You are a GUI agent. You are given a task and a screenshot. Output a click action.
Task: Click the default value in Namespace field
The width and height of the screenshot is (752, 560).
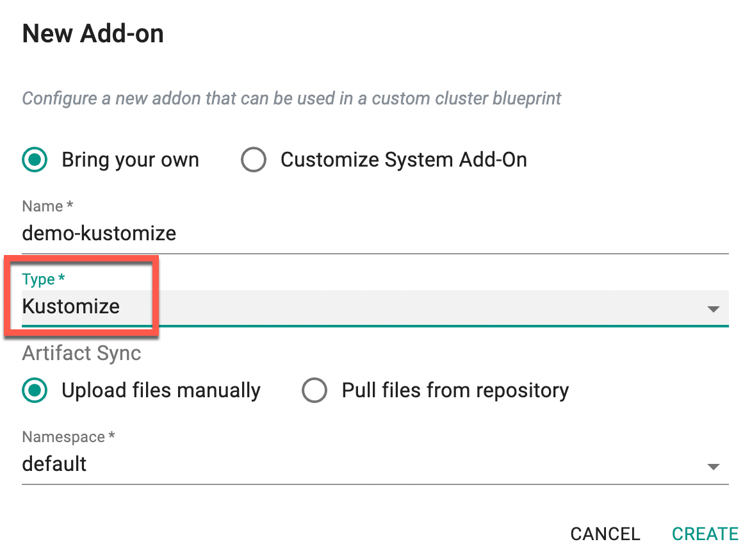54,464
